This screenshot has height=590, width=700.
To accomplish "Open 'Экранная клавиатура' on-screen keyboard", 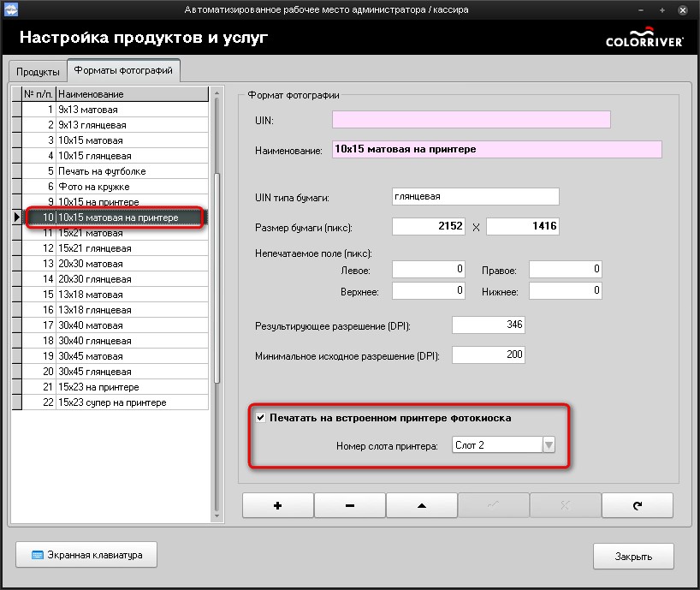I will click(86, 555).
